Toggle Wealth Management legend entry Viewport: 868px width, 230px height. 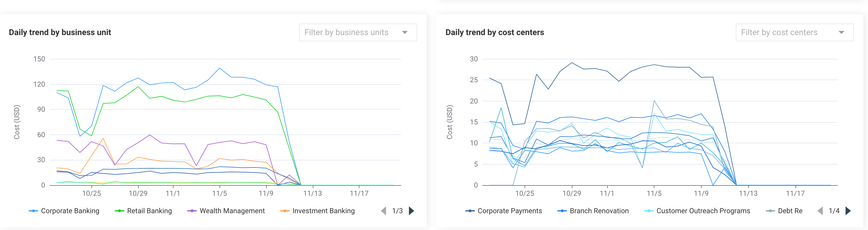click(x=226, y=211)
